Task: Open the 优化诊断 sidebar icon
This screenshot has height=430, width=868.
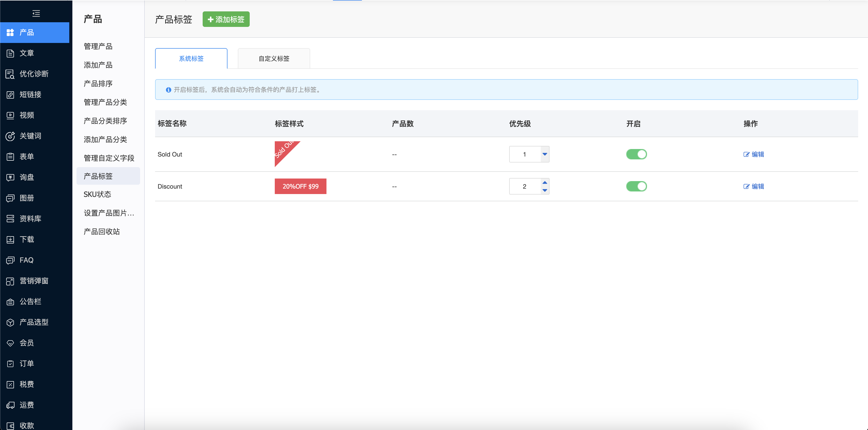Action: (10, 74)
